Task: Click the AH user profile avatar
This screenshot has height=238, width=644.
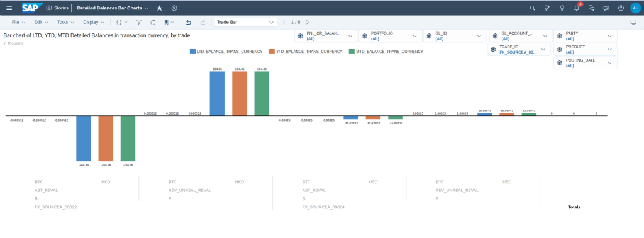Action: pos(635,8)
